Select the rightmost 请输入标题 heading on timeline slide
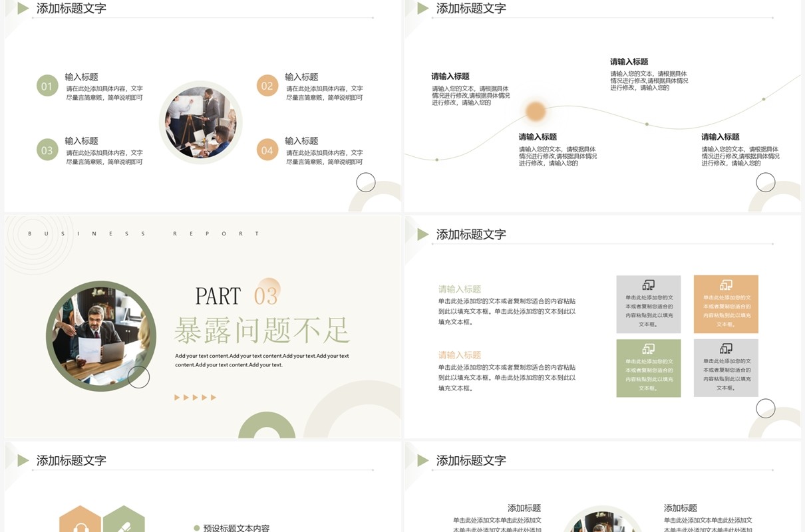 pyautogui.click(x=721, y=137)
